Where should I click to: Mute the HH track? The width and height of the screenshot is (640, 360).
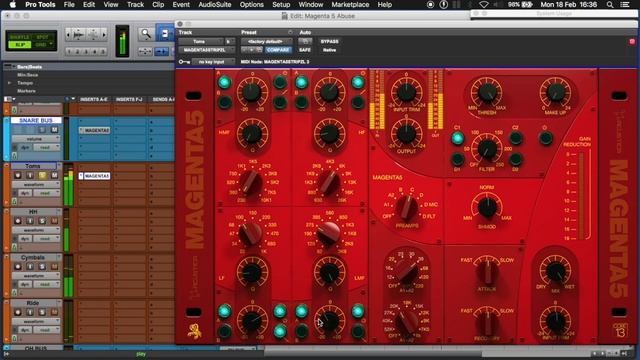[54, 221]
